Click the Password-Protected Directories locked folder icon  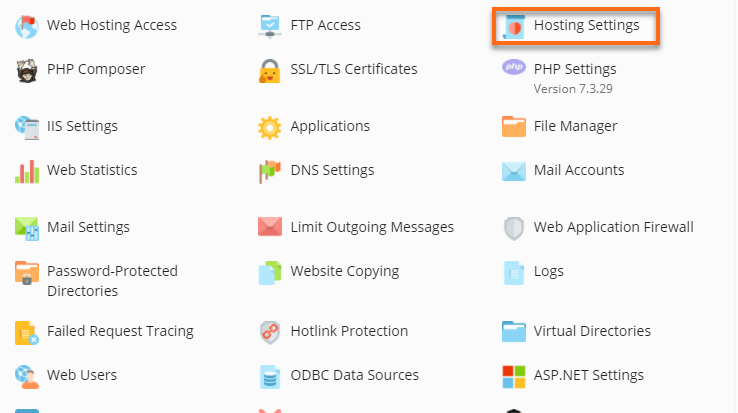[27, 273]
